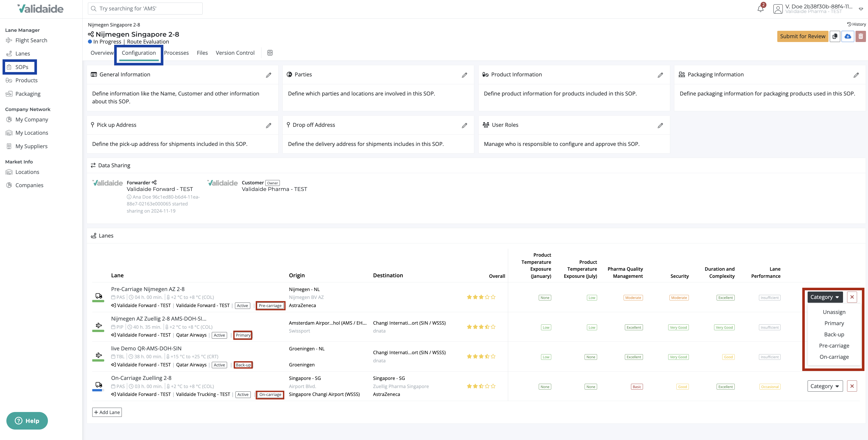Select SOPs in the left sidebar
Screen dimensions: 868x440
click(x=22, y=67)
